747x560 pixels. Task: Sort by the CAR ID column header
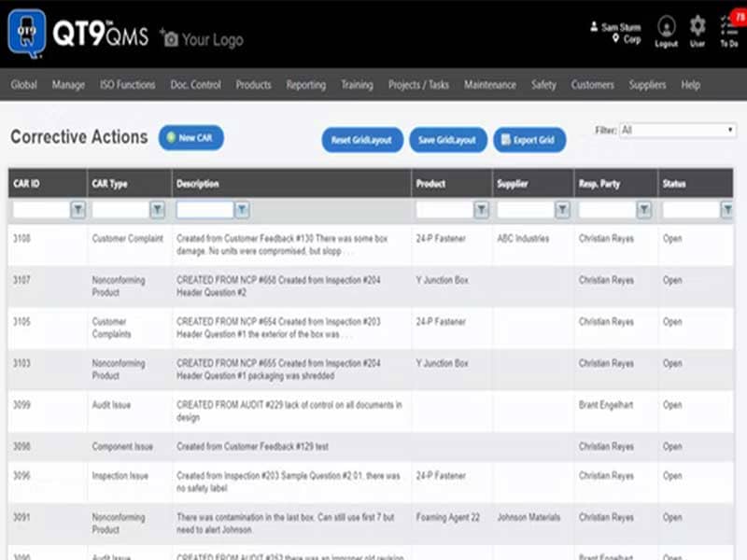48,183
